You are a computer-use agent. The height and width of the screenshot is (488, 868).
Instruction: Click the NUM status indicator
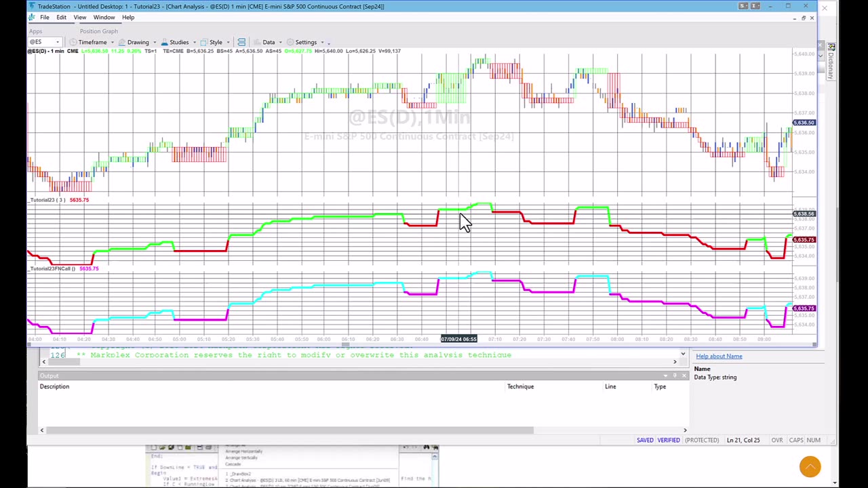click(x=813, y=441)
